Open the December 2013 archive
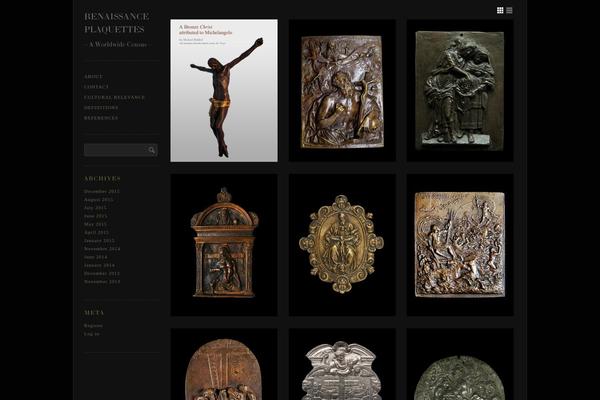This screenshot has height=400, width=600. point(102,273)
